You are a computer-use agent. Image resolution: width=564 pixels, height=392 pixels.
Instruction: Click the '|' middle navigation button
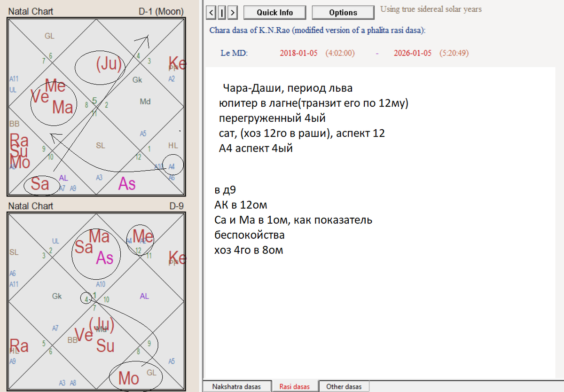pyautogui.click(x=222, y=12)
